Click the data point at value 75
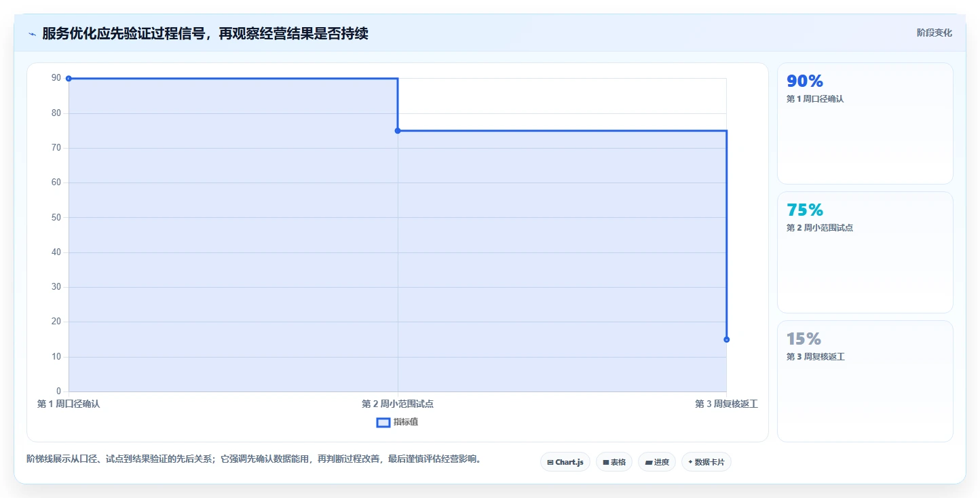The height and width of the screenshot is (498, 980). 398,131
